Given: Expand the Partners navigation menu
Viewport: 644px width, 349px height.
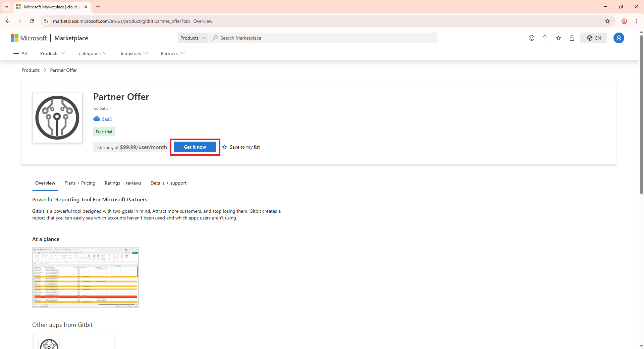Looking at the screenshot, I should point(173,53).
